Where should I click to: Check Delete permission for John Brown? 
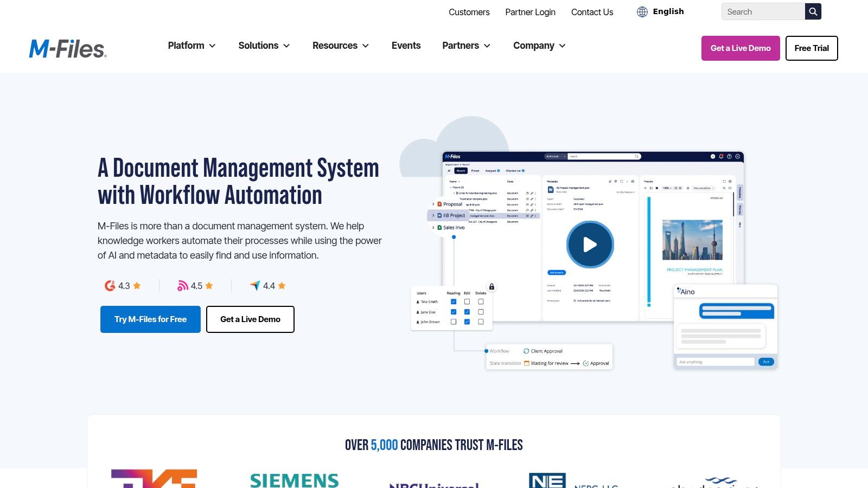(x=481, y=322)
